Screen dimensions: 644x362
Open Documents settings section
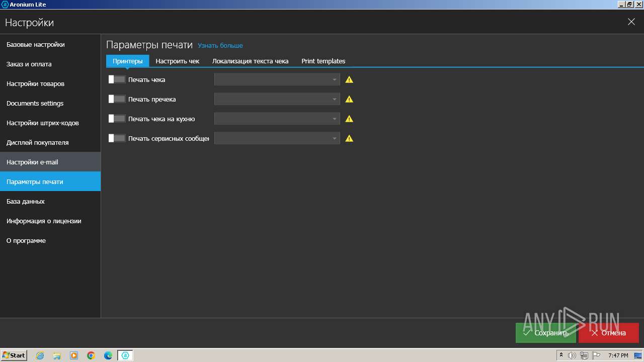pos(50,103)
